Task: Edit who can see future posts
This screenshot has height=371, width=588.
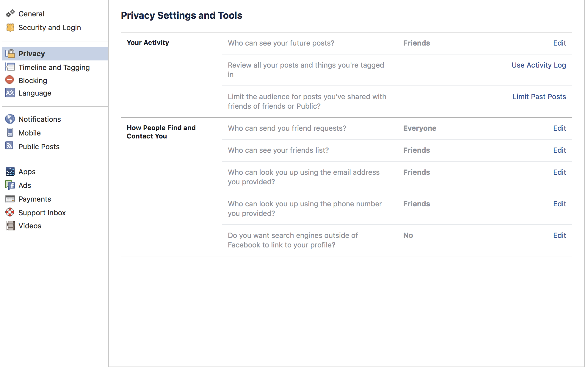Action: click(x=560, y=42)
